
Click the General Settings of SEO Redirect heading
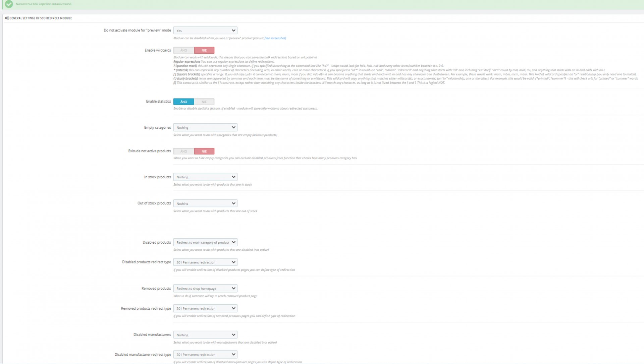click(41, 18)
